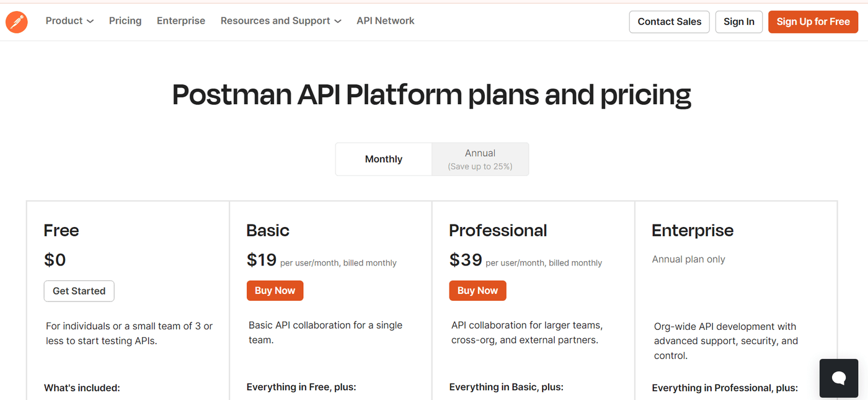868x400 pixels.
Task: Select the Enterprise plan heading
Action: point(693,231)
